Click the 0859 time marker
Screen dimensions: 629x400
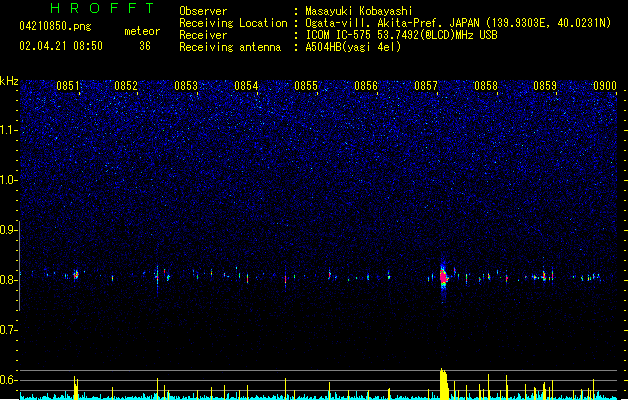click(x=545, y=86)
